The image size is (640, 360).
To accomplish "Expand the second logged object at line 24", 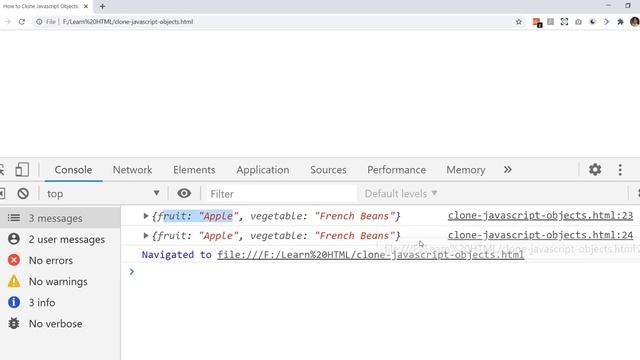I will click(146, 236).
